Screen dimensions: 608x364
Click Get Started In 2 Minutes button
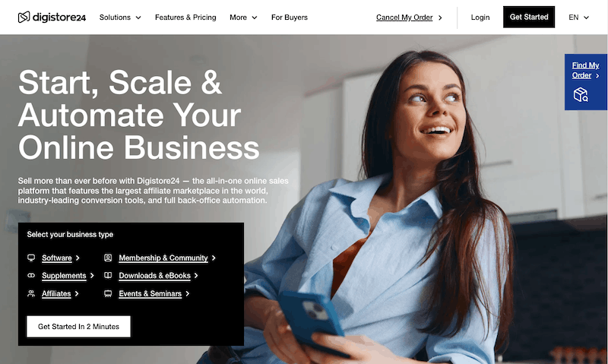tap(79, 327)
